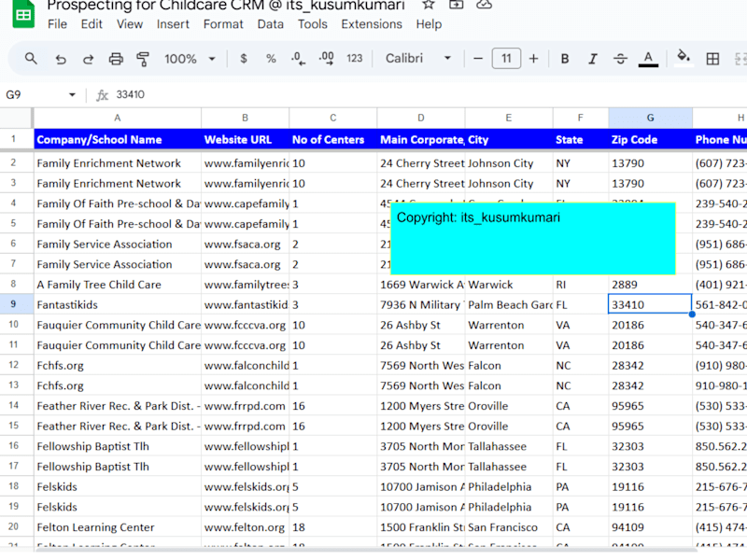Select column C header
This screenshot has height=560, width=747.
[x=333, y=118]
